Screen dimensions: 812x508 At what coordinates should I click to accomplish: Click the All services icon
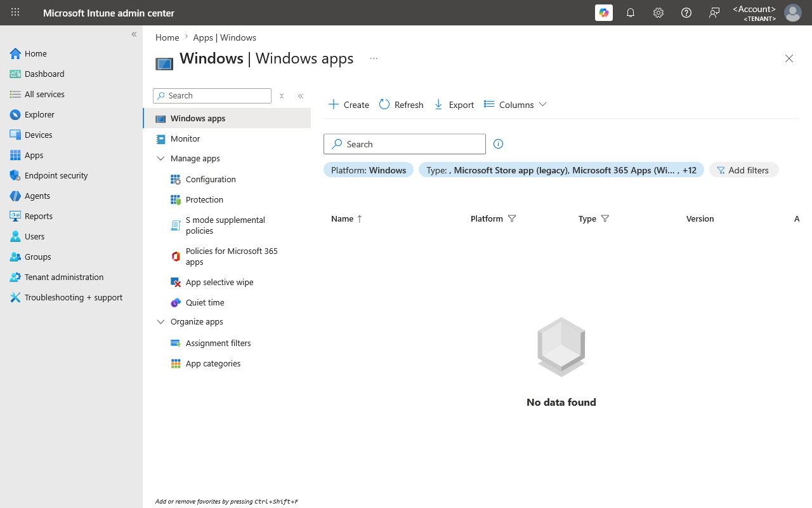(15, 95)
